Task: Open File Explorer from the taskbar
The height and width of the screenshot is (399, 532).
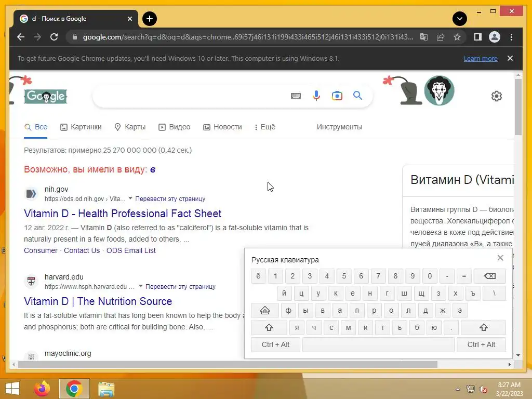Action: (x=106, y=389)
